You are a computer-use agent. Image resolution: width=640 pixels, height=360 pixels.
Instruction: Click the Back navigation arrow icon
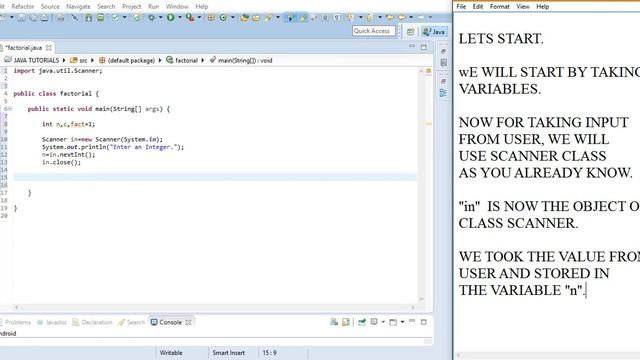coord(402,18)
